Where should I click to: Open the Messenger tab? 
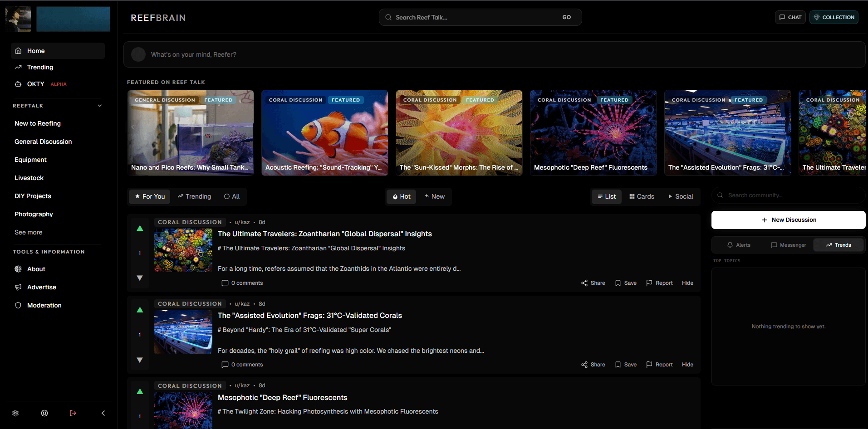(x=789, y=245)
